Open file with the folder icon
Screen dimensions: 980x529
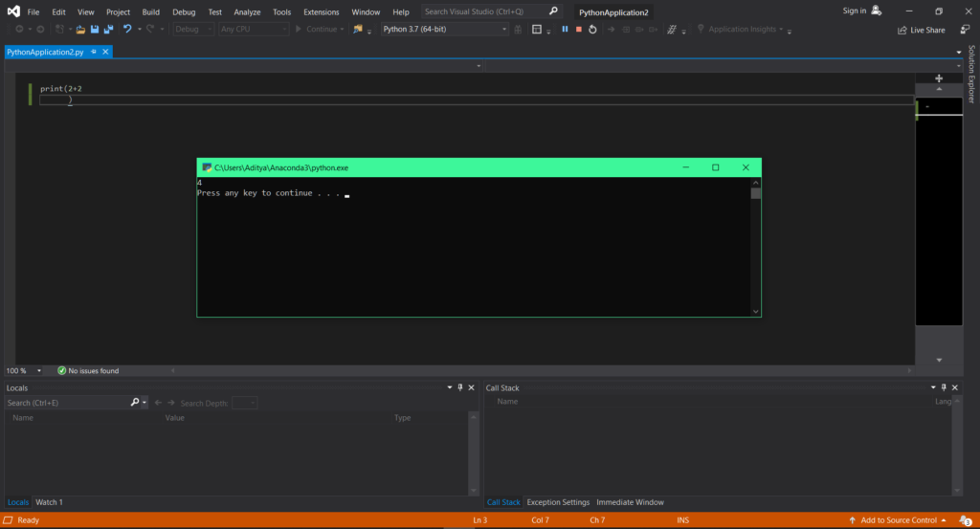[80, 30]
